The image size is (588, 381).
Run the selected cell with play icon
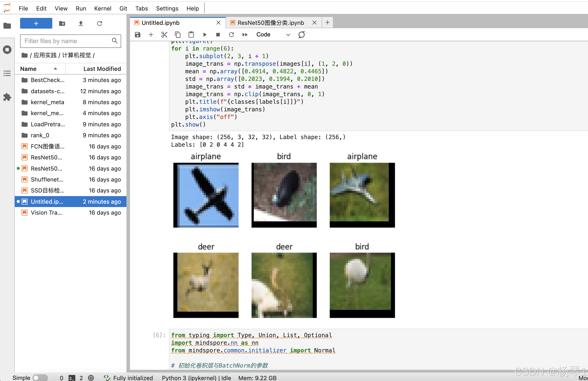click(x=205, y=35)
